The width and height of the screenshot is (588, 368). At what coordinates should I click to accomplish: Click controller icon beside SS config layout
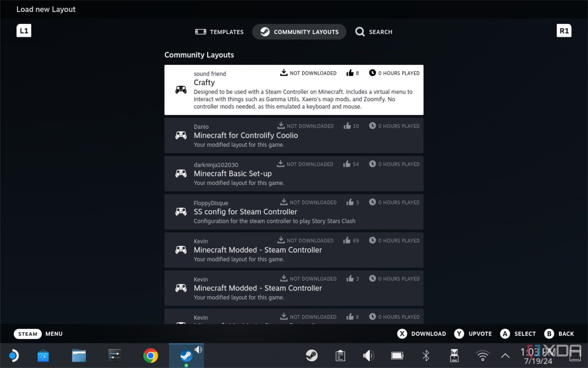[181, 212]
